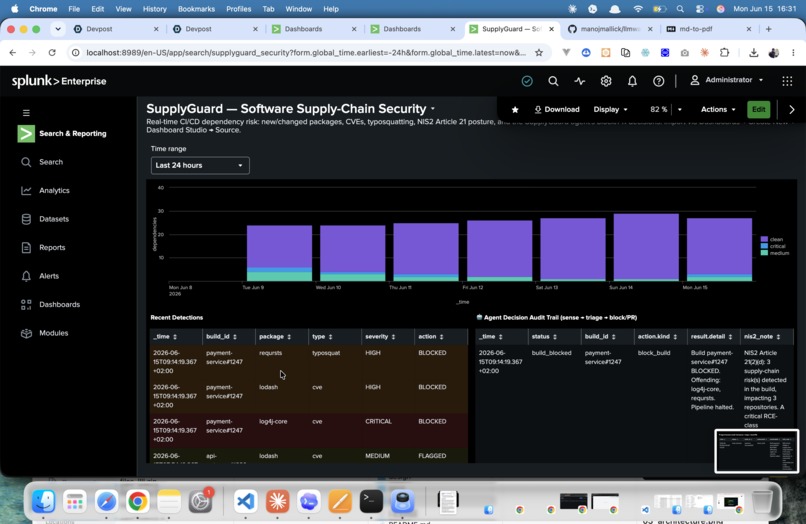Open Visual Studio Code from the Dock
The image size is (806, 524).
246,501
